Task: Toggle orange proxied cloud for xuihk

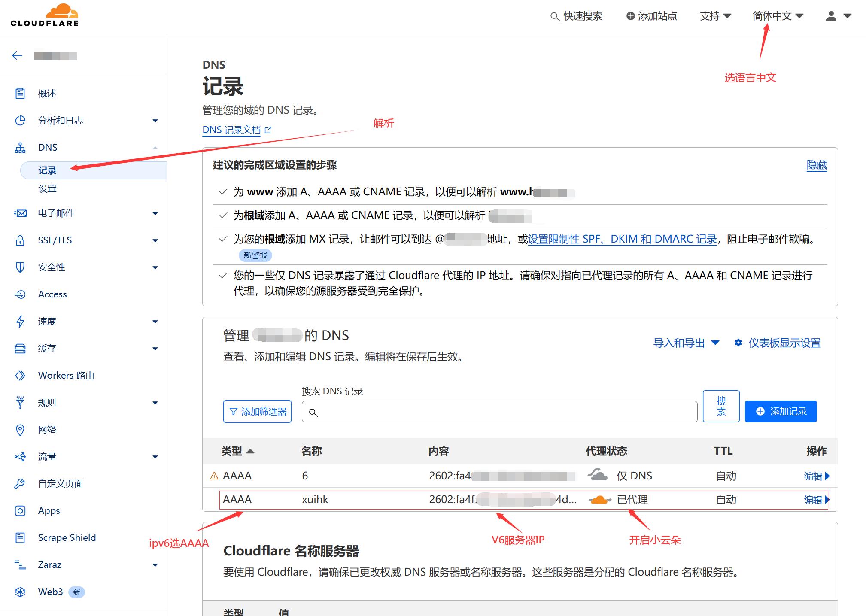Action: (599, 500)
